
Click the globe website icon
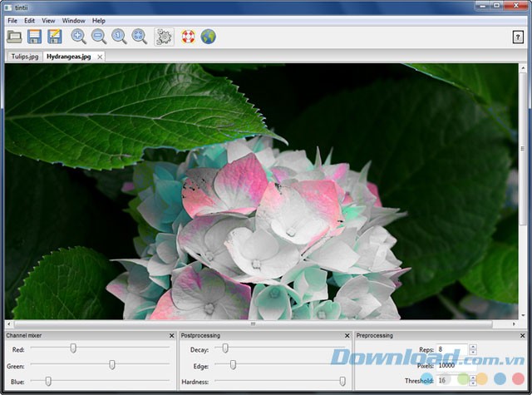[x=208, y=37]
